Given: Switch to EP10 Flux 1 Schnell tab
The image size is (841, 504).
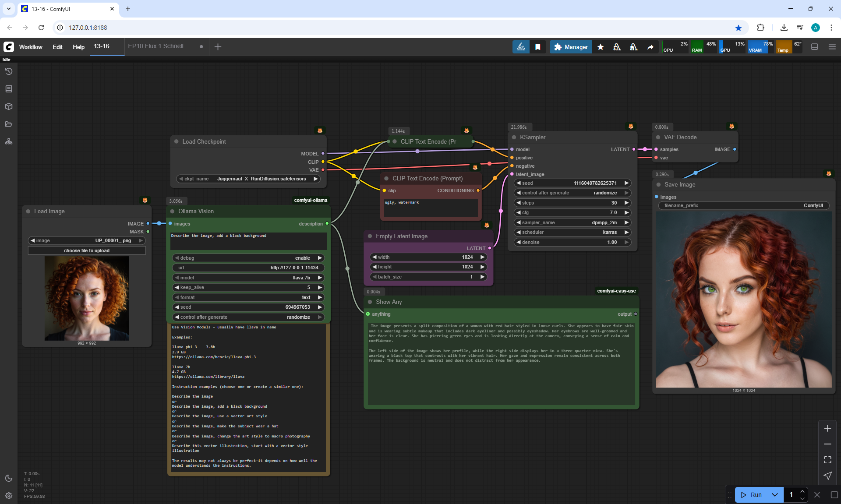Looking at the screenshot, I should [159, 46].
